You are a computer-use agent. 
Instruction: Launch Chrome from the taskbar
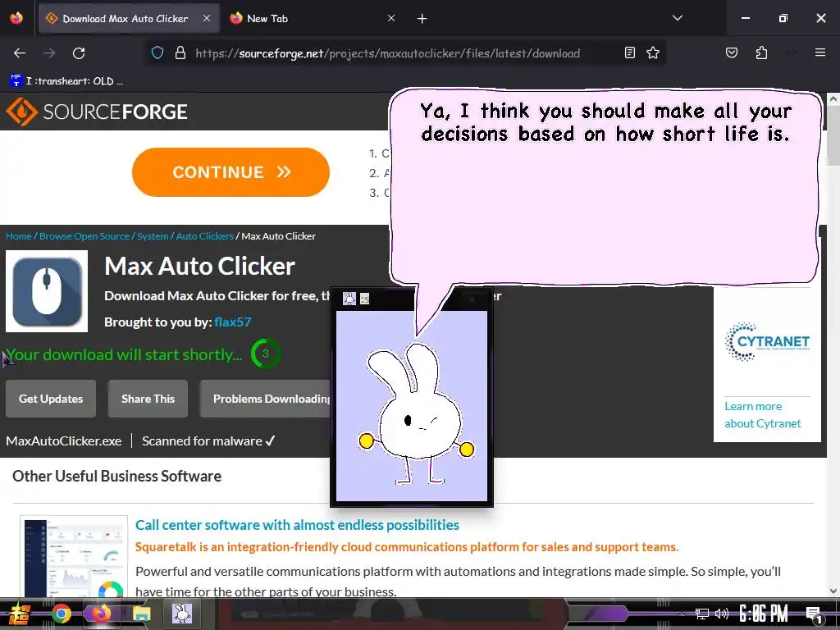[61, 614]
